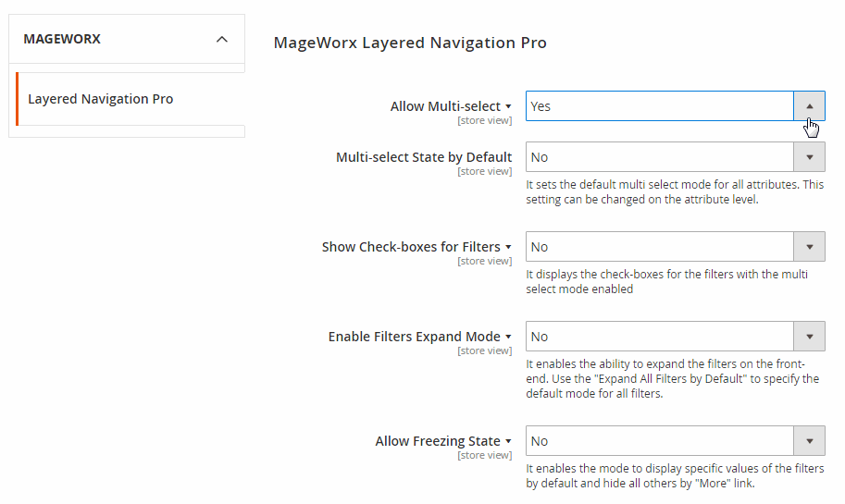Click the MageWorx Layered Navigation Pro heading
Viewport: 845px width, 504px height.
(410, 43)
